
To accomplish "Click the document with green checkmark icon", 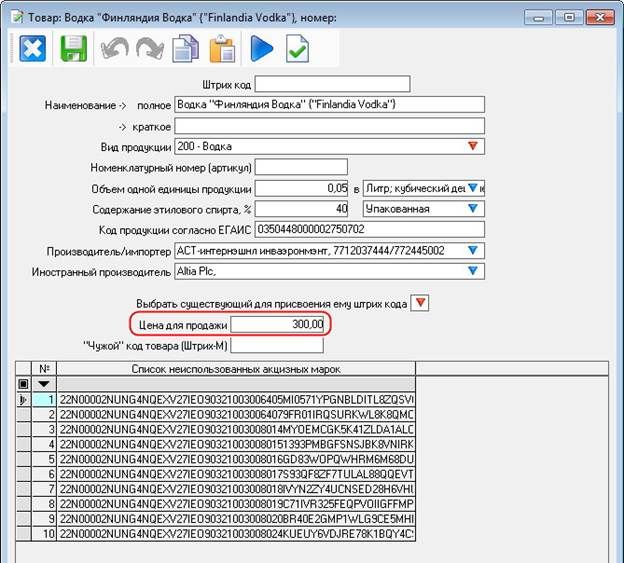I will [x=297, y=49].
